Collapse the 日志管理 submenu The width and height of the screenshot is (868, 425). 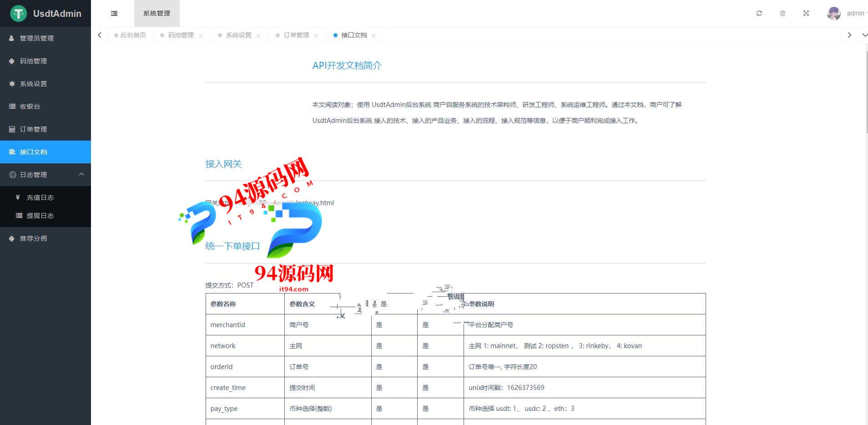pos(45,175)
